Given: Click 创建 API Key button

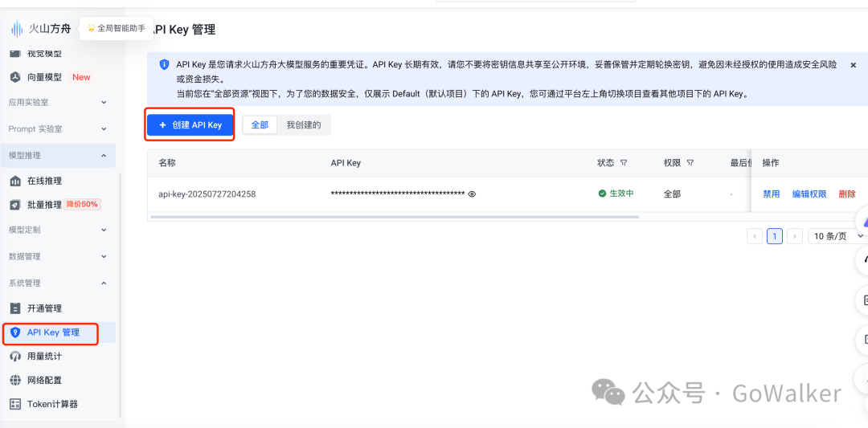Looking at the screenshot, I should coord(190,125).
